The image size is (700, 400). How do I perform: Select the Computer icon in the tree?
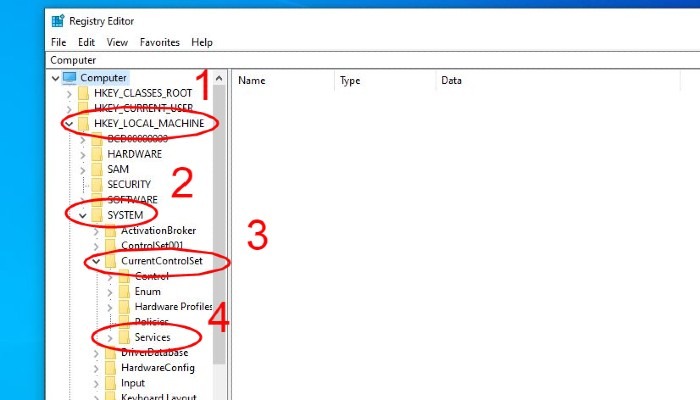[70, 78]
